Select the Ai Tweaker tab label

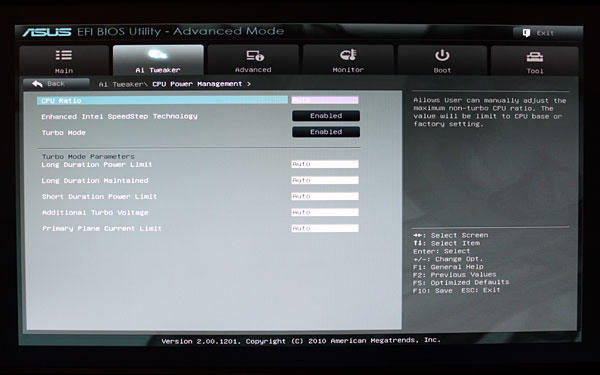point(158,70)
